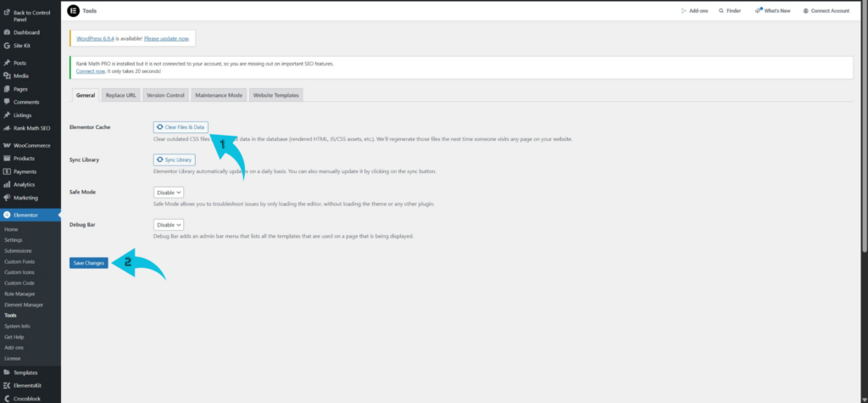868x403 pixels.
Task: Open Add-ons in the Elementor submenu
Action: tap(14, 348)
